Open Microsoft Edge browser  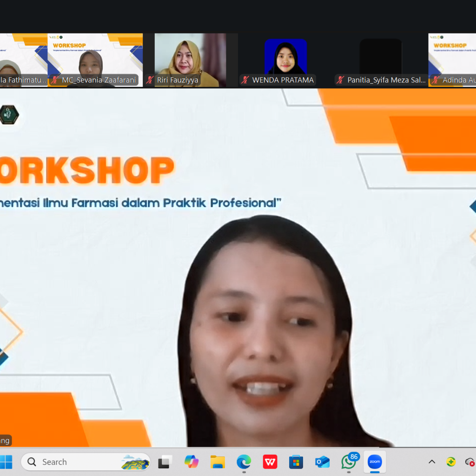coord(244,462)
